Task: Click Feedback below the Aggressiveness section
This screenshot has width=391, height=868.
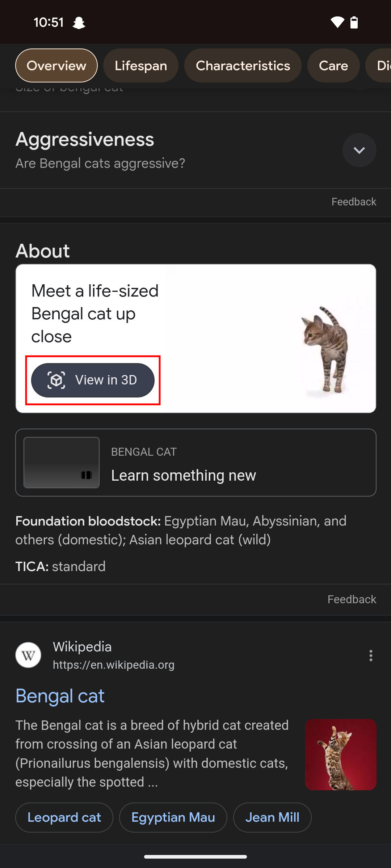Action: click(x=354, y=202)
